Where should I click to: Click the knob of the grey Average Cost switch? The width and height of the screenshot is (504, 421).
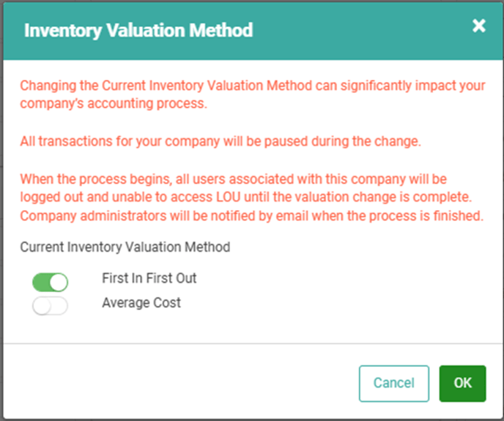click(42, 306)
